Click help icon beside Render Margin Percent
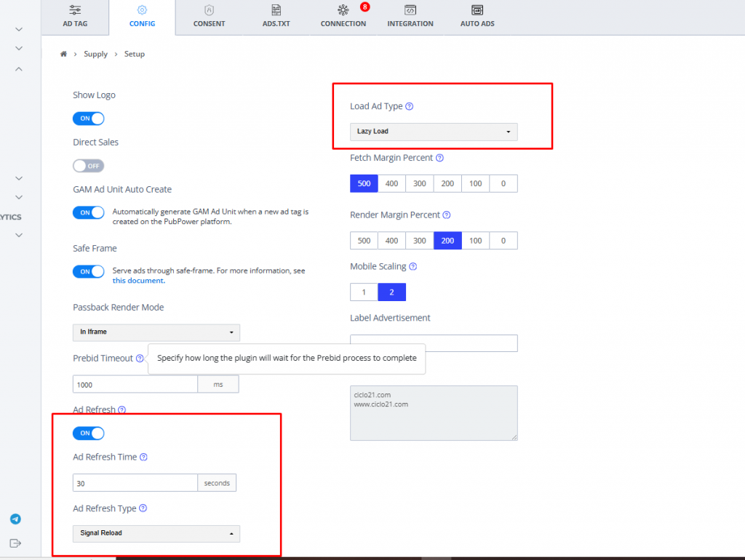 (447, 215)
